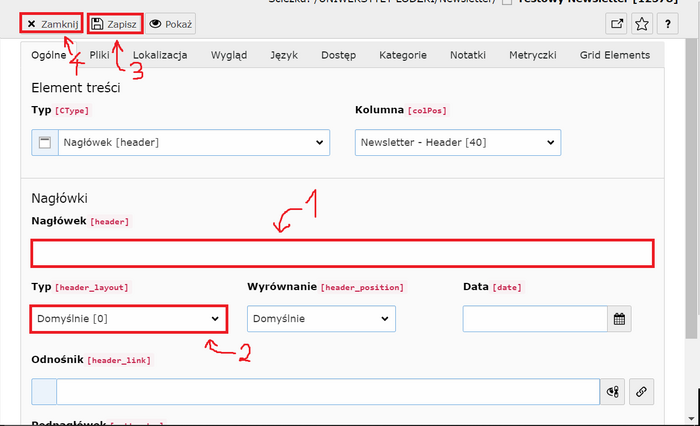Switch to the Pliki tab

click(x=99, y=55)
